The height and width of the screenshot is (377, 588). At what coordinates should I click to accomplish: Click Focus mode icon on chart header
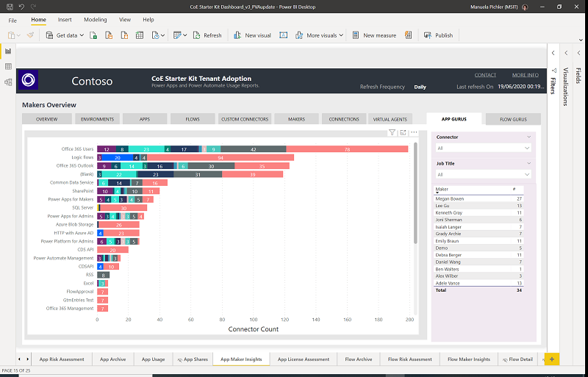[x=403, y=132]
